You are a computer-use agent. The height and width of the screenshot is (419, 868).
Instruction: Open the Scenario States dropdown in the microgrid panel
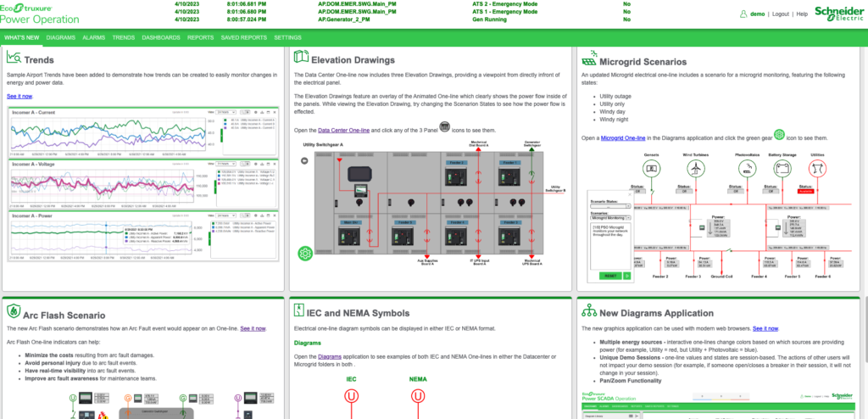[x=610, y=205]
